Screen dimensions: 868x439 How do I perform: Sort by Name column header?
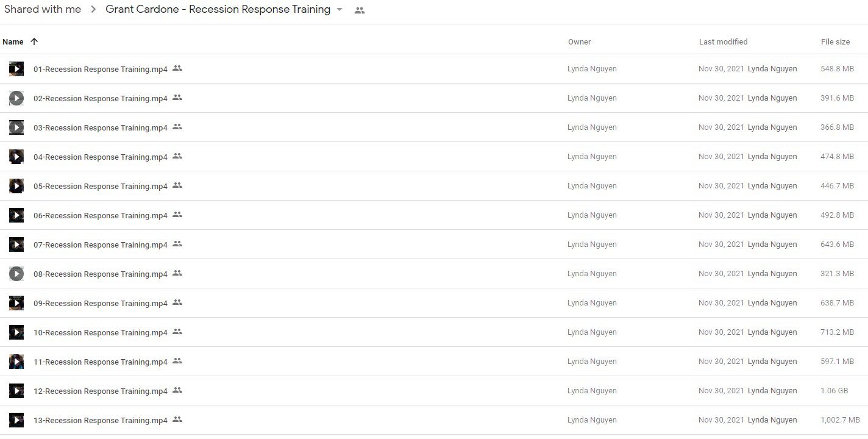(13, 42)
